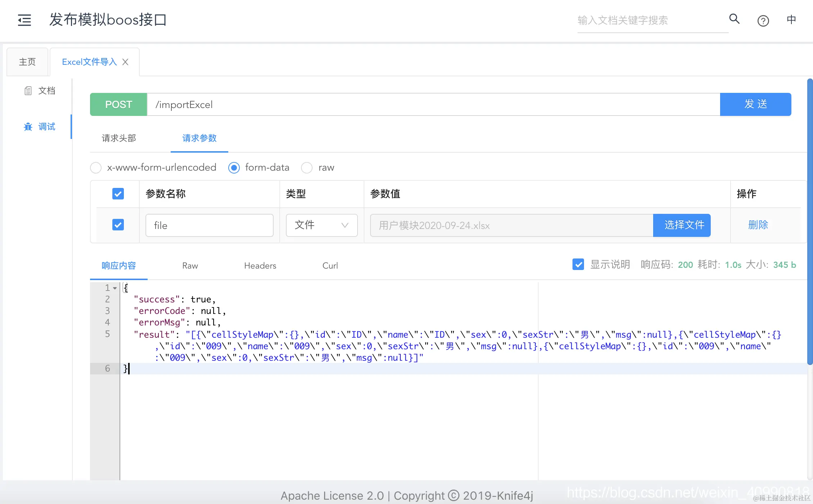813x504 pixels.
Task: Open help via the question mark icon
Action: click(x=763, y=21)
